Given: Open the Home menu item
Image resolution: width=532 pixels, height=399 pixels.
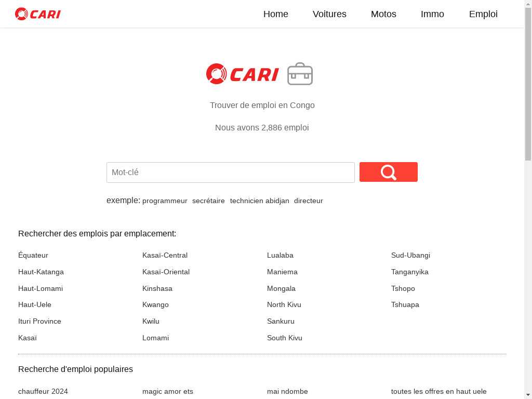Looking at the screenshot, I should [275, 14].
